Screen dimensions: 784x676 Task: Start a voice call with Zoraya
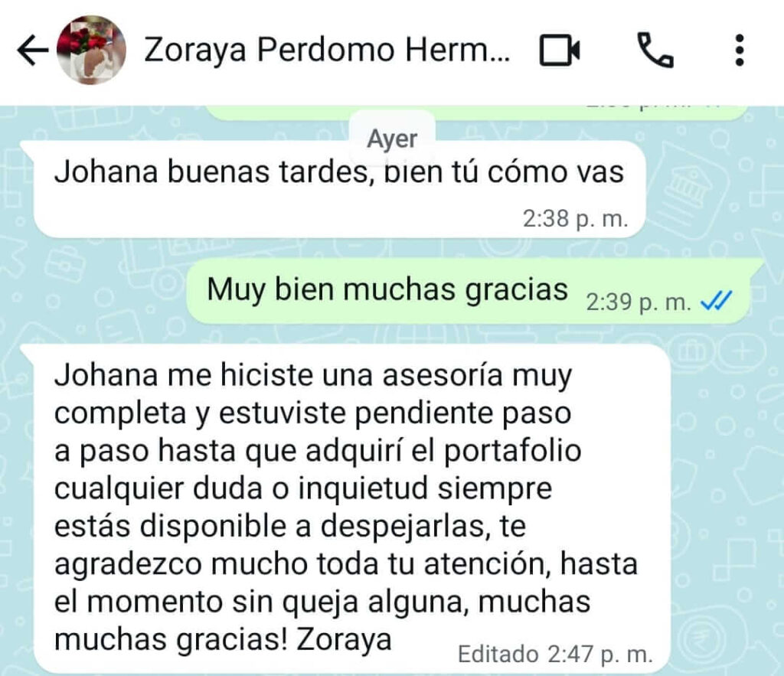click(655, 50)
